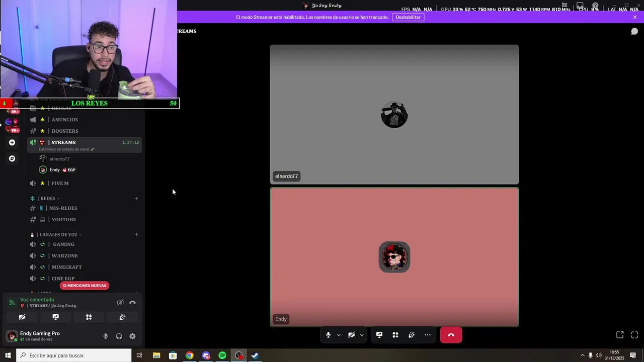Select elnerdo7.7 video tile
Screen dimensions: 644x362
coord(394,114)
